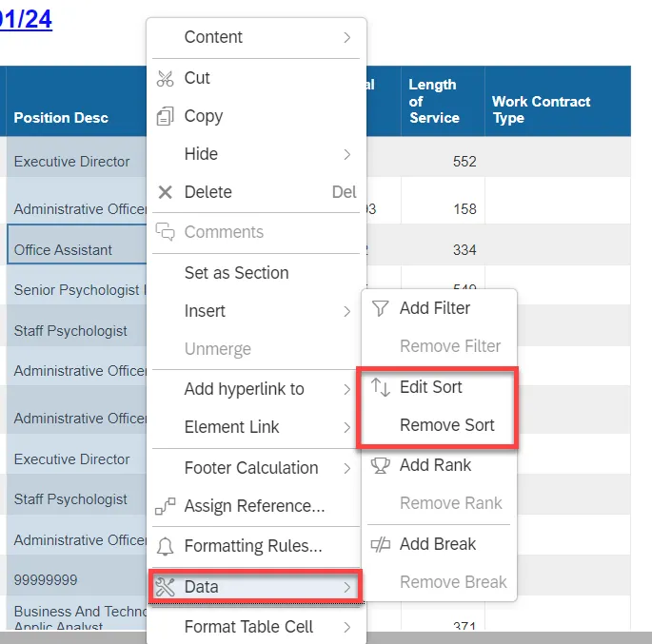Image resolution: width=652 pixels, height=644 pixels.
Task: Open the Format Table Cell entry
Action: [248, 627]
